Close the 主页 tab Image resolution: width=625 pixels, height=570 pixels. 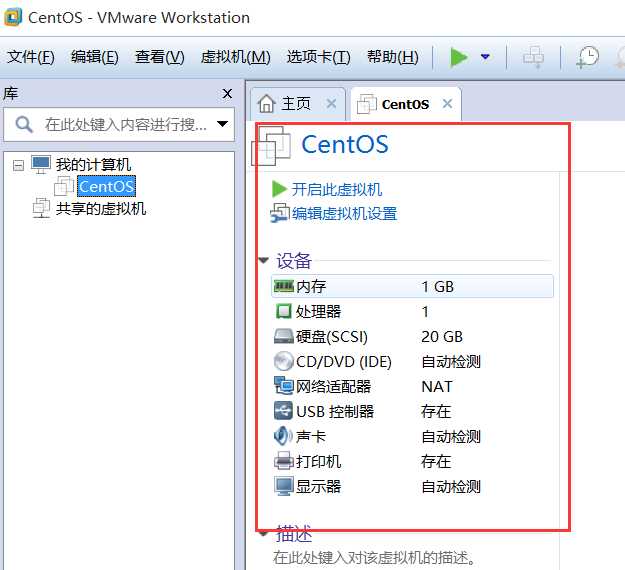pyautogui.click(x=331, y=104)
